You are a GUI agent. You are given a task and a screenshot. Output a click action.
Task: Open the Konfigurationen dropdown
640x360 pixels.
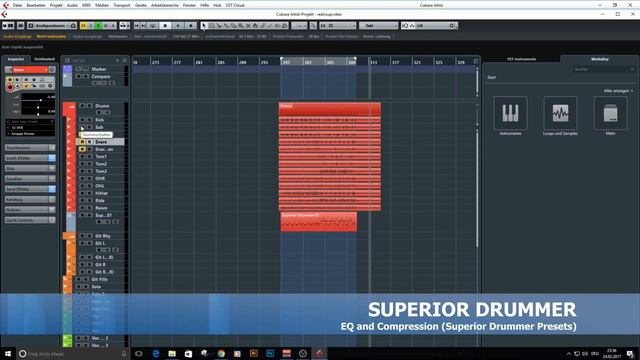click(x=52, y=26)
